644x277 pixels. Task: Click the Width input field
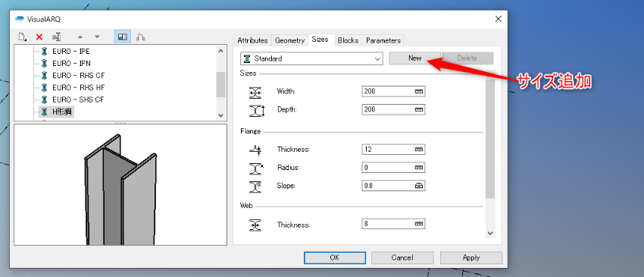393,91
